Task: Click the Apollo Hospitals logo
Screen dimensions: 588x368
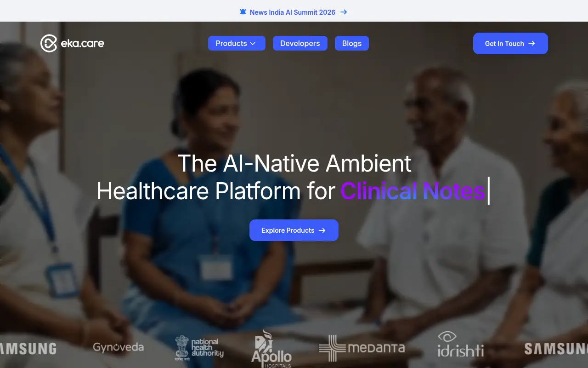Action: click(x=271, y=349)
